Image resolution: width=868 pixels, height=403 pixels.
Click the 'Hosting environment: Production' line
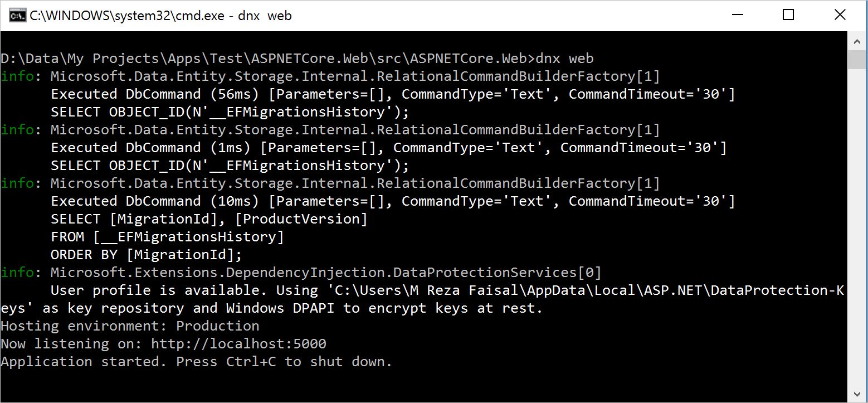tap(130, 326)
